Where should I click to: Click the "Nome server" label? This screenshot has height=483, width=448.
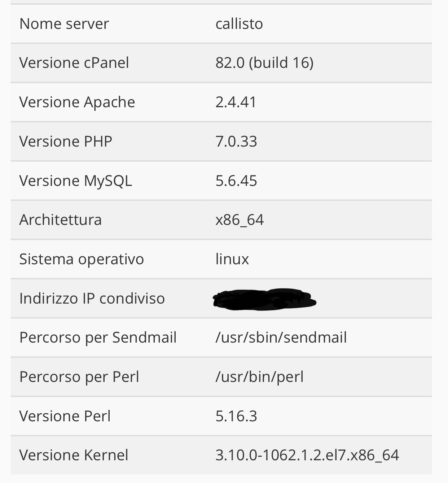tap(64, 24)
